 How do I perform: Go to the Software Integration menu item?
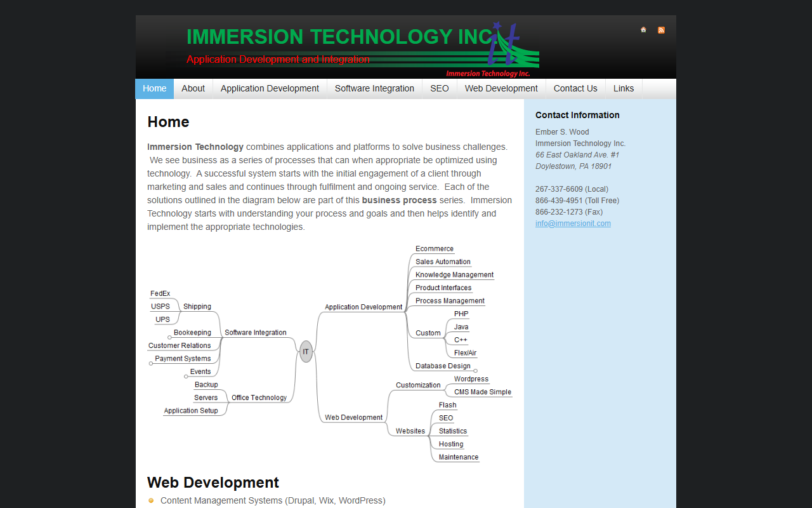[x=374, y=89]
